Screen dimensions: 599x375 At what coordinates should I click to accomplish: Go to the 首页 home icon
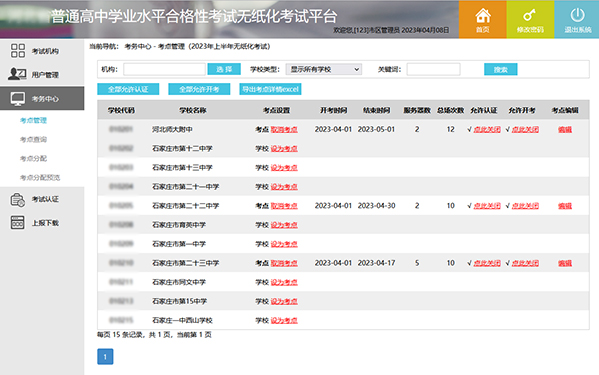pos(482,16)
